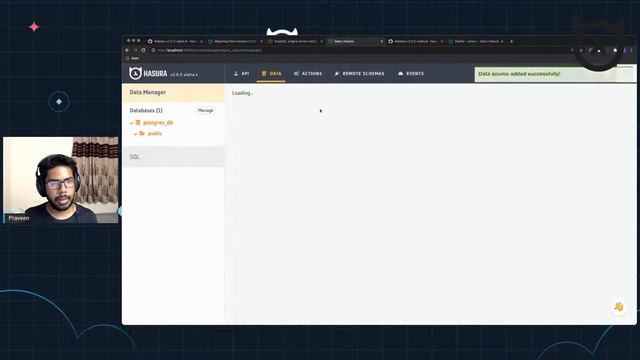Screen dimensions: 640x360
Task: Click the EVENTS cloud icon
Action: tap(400, 73)
